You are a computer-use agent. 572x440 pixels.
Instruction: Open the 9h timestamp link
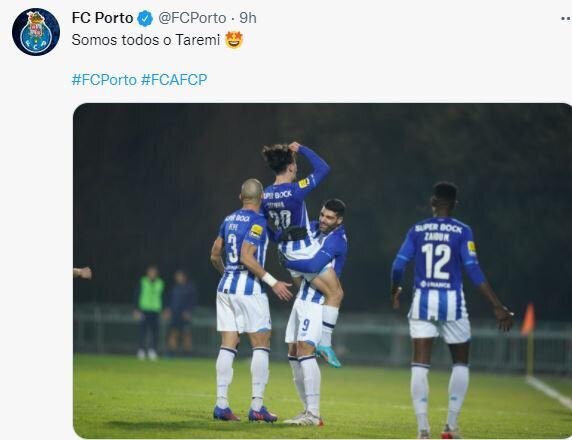click(x=248, y=18)
